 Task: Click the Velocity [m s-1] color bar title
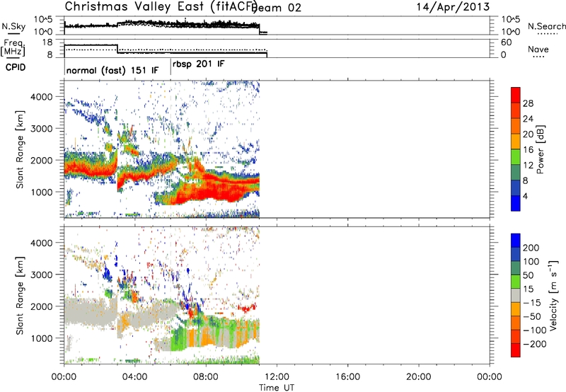553,295
